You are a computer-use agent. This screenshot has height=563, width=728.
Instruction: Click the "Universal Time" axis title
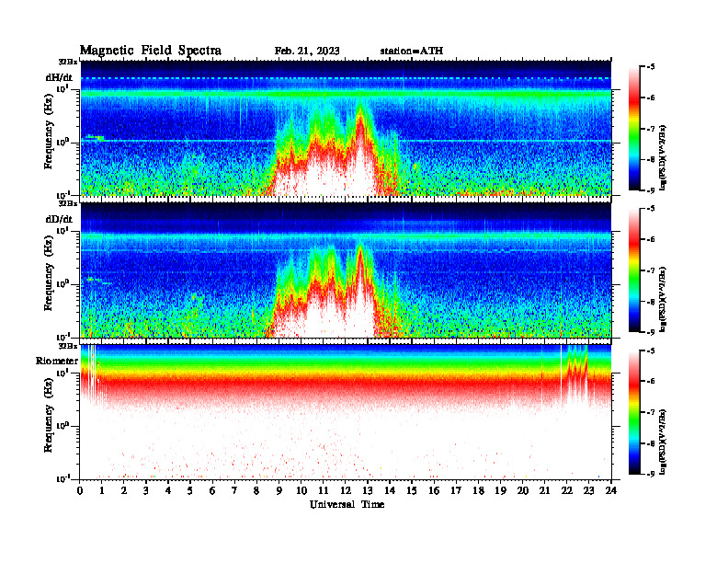[347, 504]
